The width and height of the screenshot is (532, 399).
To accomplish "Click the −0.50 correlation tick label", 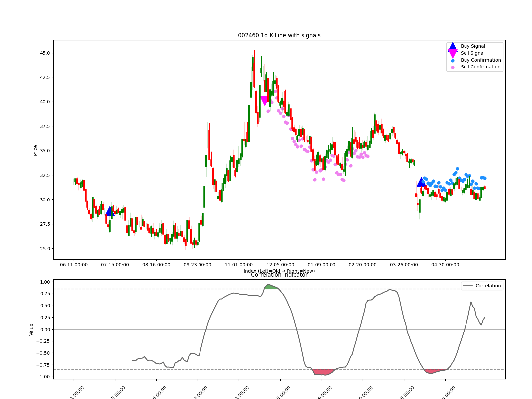I will (x=43, y=353).
